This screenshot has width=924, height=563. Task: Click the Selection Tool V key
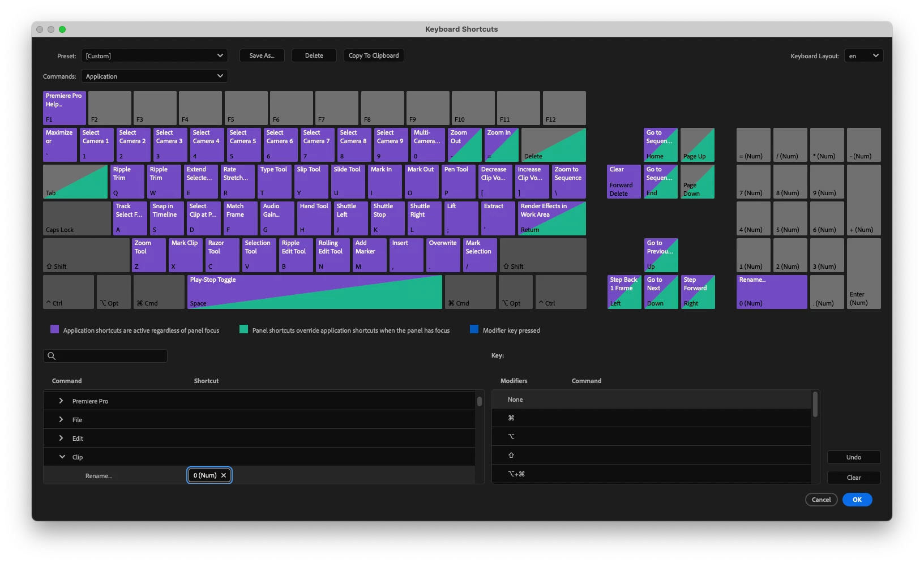259,255
